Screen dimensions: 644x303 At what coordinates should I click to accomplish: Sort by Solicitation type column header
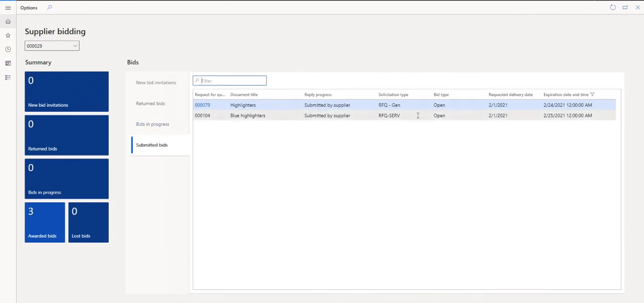pos(393,95)
